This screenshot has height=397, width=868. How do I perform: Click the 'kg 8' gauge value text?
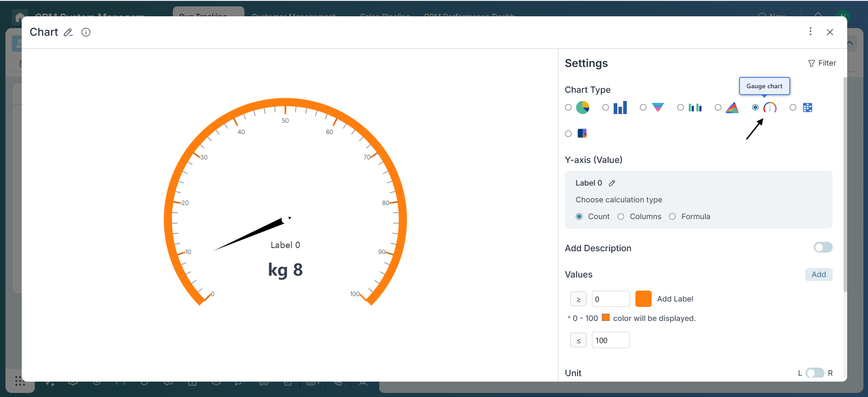point(285,270)
